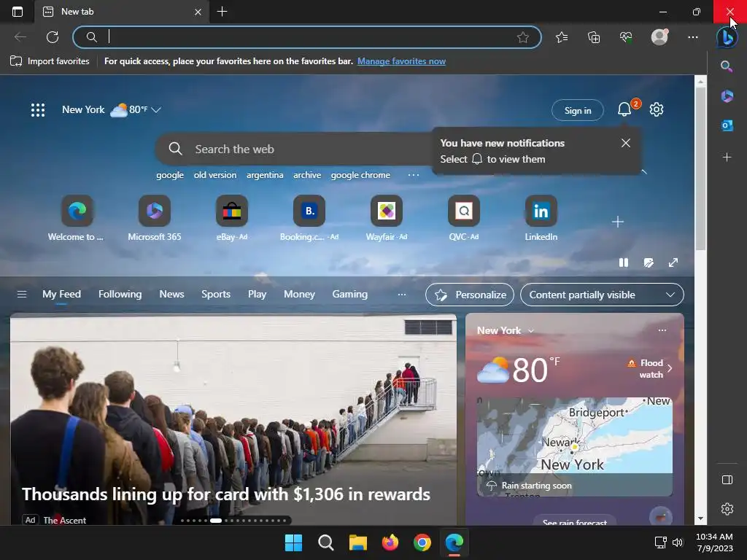
Task: Open Microsoft 365 in the sidebar
Action: point(727,96)
